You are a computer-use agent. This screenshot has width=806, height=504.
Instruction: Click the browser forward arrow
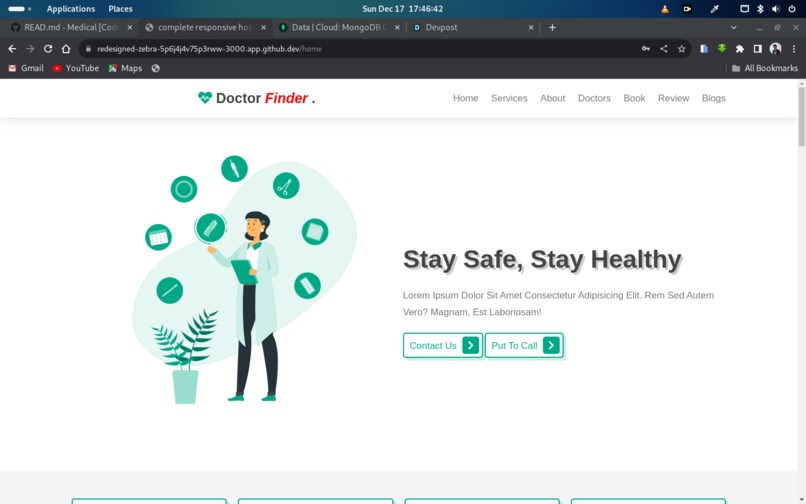click(x=30, y=49)
